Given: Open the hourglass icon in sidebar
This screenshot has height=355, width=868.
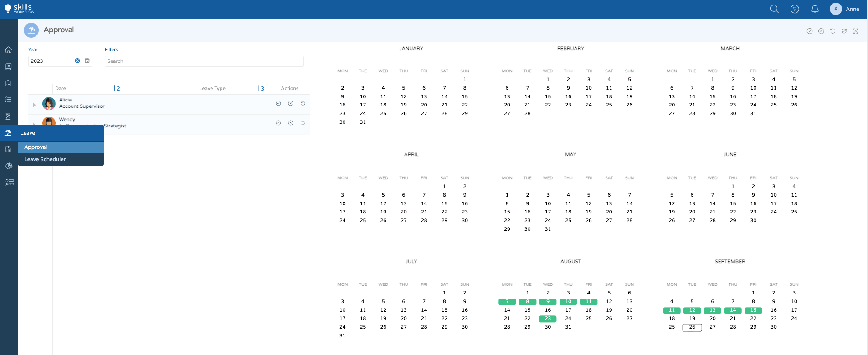Looking at the screenshot, I should (8, 117).
